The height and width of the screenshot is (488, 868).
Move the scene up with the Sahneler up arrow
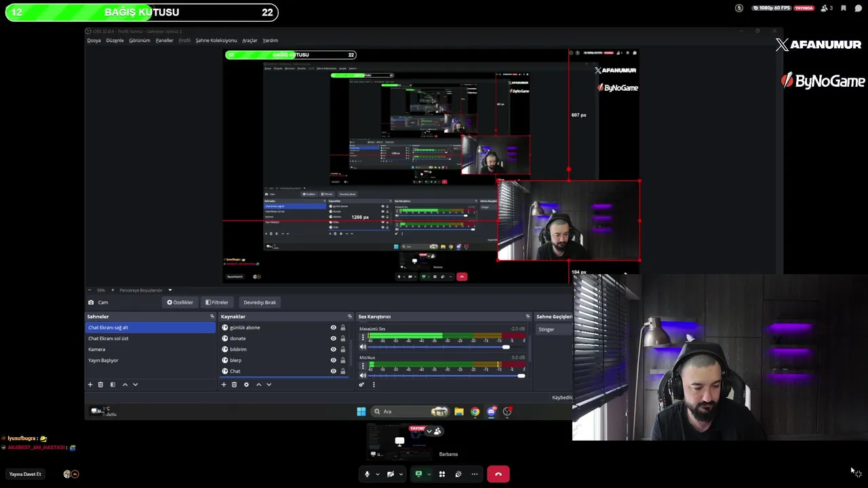click(125, 384)
